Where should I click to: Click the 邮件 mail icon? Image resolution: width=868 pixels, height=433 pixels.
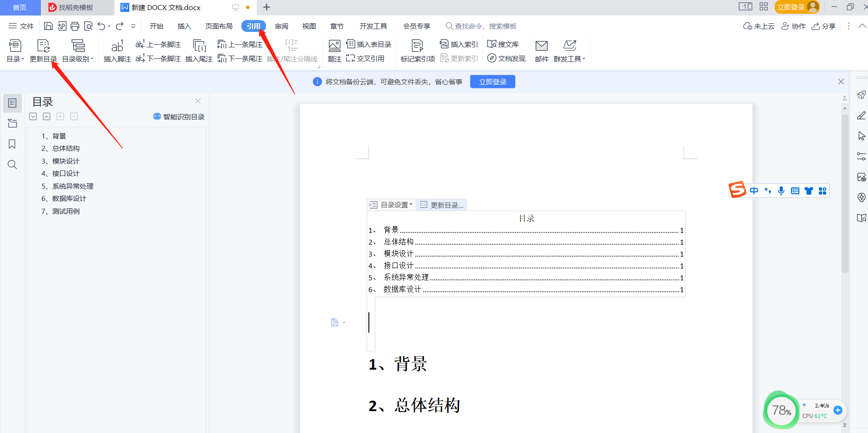541,51
